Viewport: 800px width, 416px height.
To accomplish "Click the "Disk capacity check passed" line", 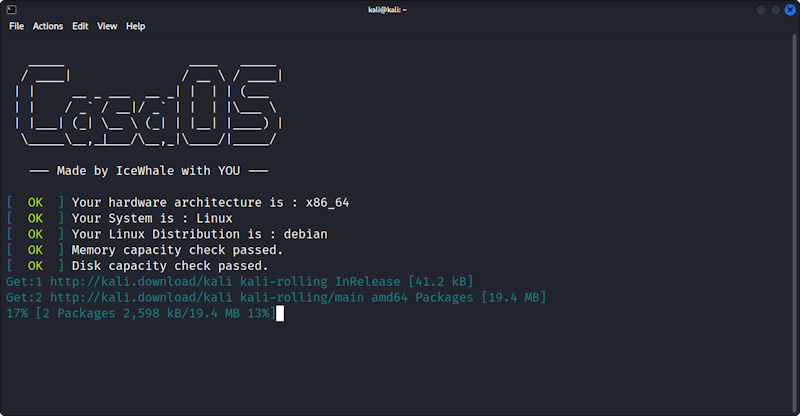I will [x=170, y=266].
